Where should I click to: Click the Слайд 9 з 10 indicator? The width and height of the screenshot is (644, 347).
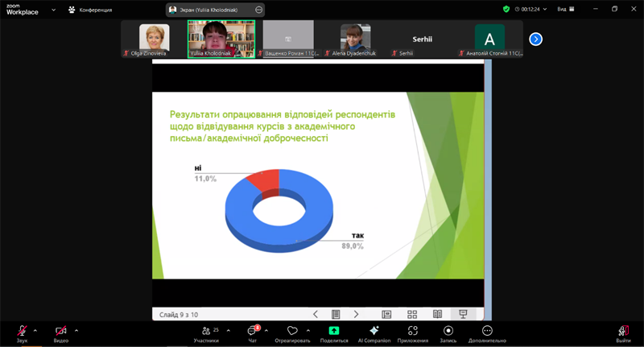click(x=179, y=315)
